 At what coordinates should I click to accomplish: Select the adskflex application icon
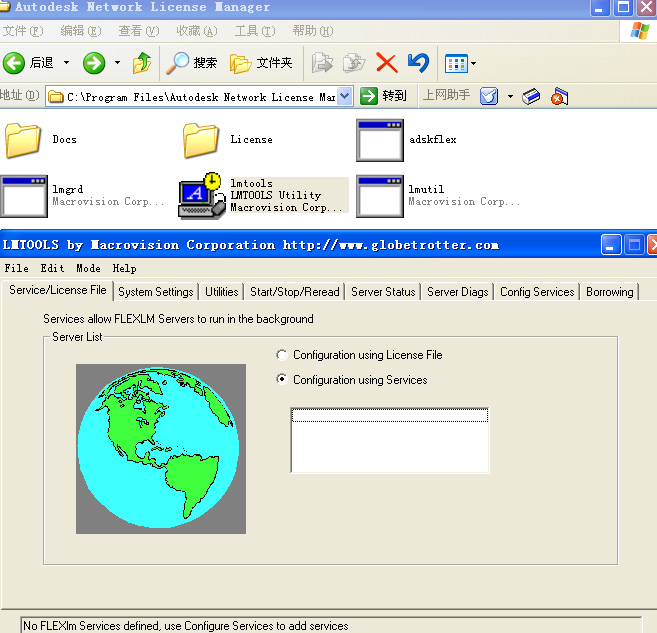click(380, 140)
